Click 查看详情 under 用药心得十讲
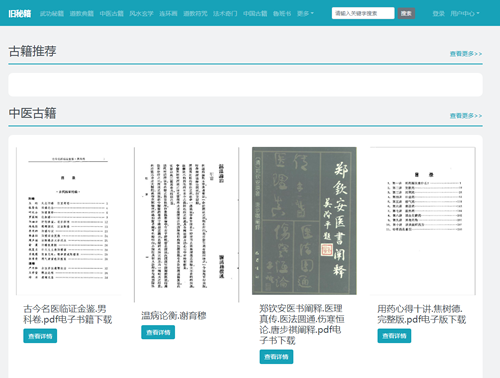Screen dimensions: 500x378 click(x=394, y=336)
